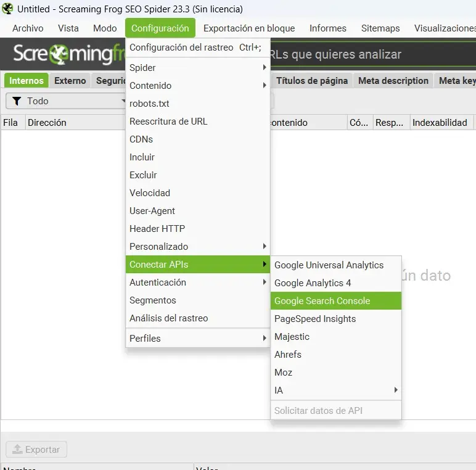The height and width of the screenshot is (470, 476).
Task: Open Header HTTP settings
Action: [x=198, y=229]
